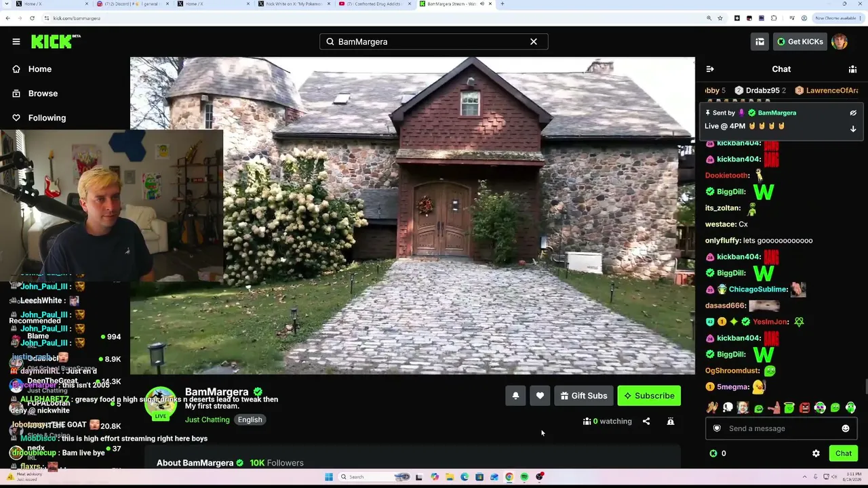Image resolution: width=868 pixels, height=488 pixels.
Task: Click the first quick emote in chat bar
Action: click(x=712, y=408)
